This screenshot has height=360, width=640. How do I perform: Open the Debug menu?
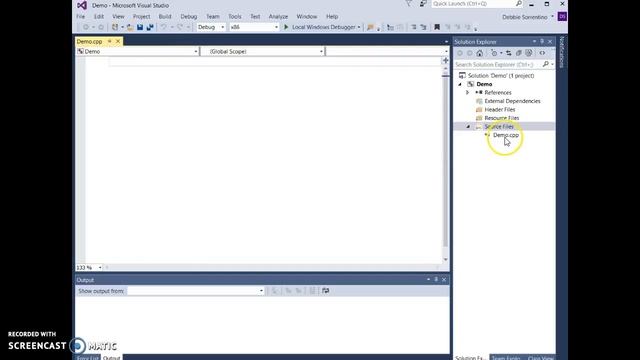[x=189, y=17]
